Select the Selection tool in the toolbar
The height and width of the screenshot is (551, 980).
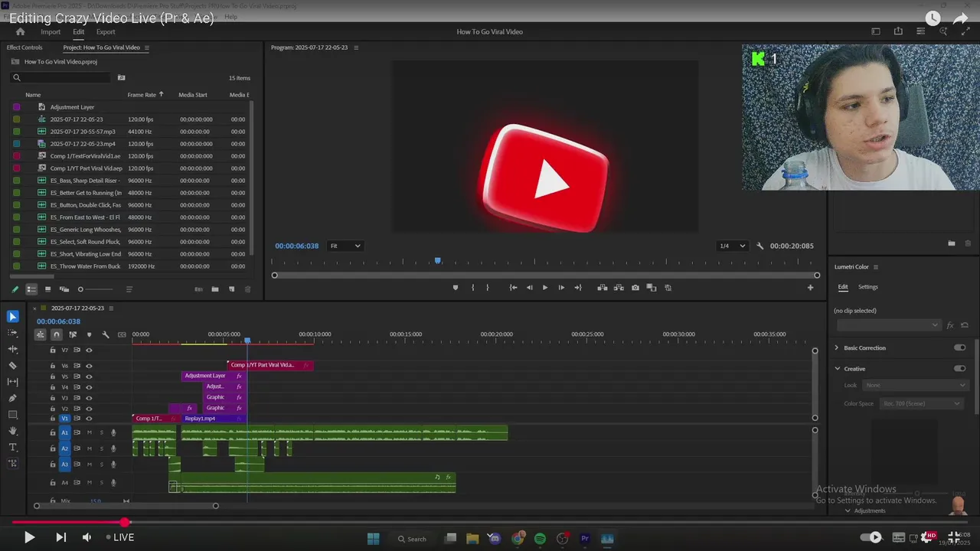(12, 317)
